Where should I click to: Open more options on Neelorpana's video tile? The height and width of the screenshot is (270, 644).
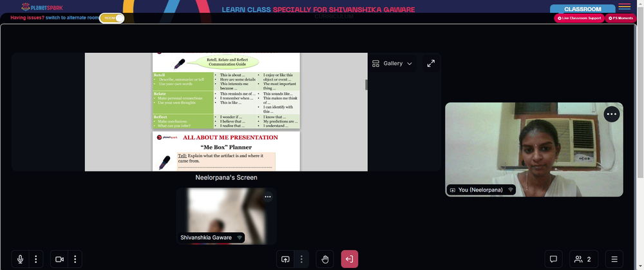click(612, 114)
